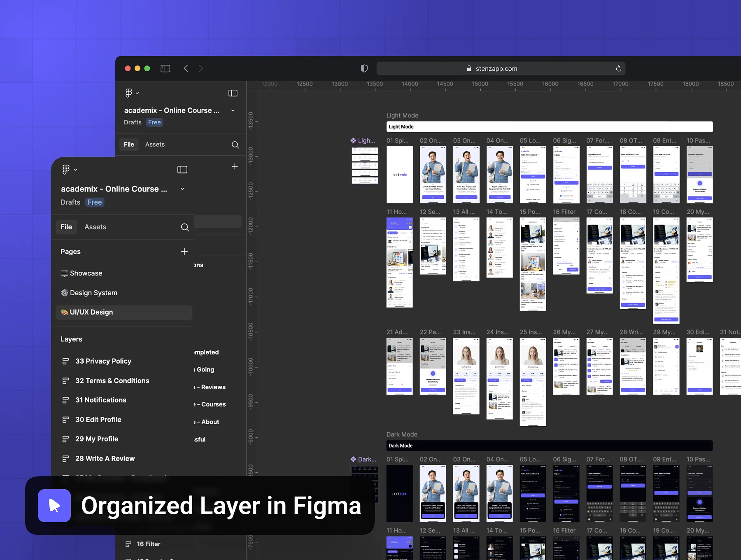Open dark mode 10 Password frame thumbnail
This screenshot has width=741, height=560.
(x=700, y=494)
